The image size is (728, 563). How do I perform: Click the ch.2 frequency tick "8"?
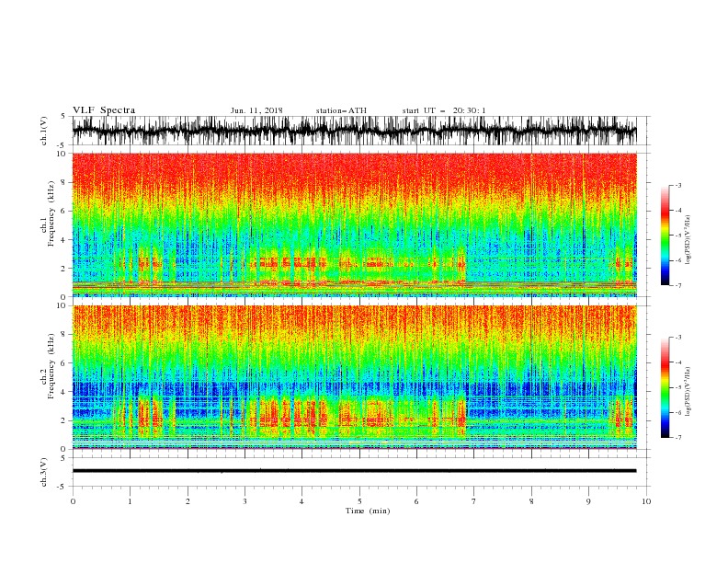coord(64,335)
